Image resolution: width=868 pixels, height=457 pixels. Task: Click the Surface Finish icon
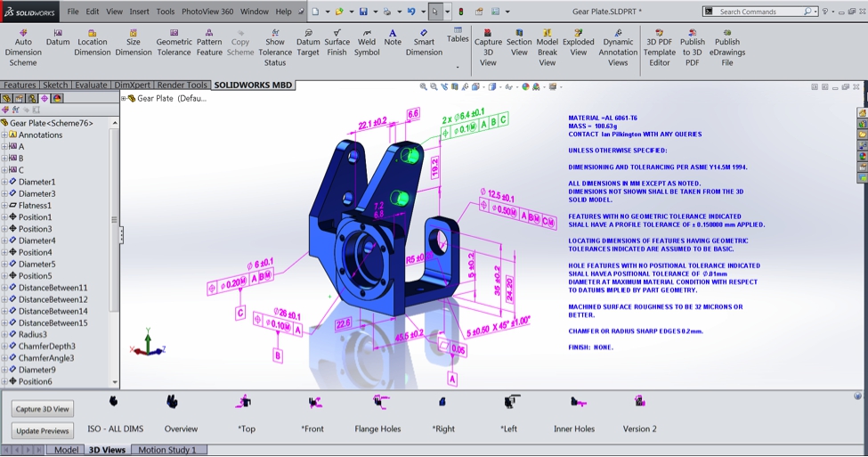(337, 46)
